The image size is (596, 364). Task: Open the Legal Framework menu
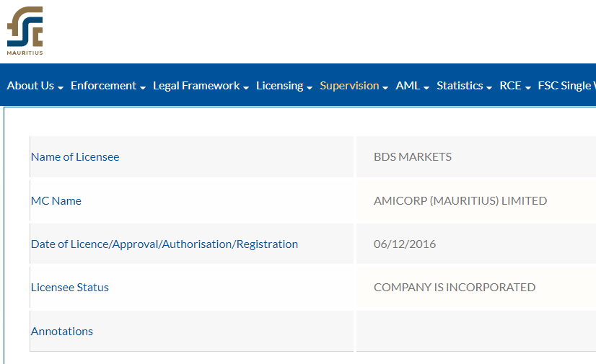pos(196,86)
